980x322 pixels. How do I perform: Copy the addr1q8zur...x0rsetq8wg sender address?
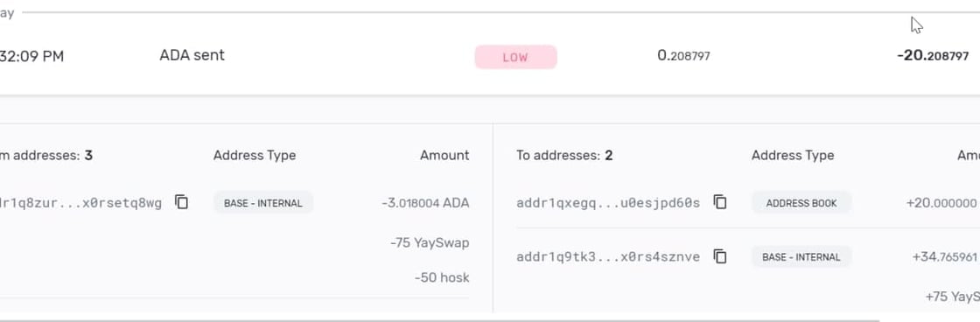[x=181, y=202]
